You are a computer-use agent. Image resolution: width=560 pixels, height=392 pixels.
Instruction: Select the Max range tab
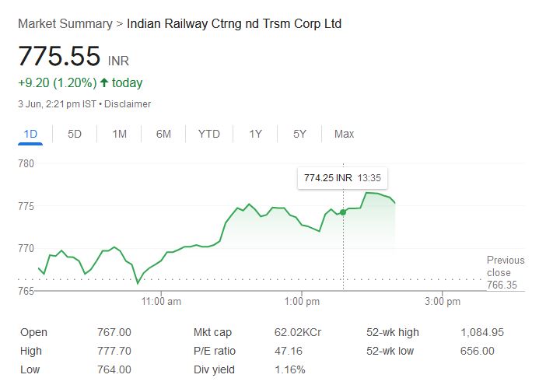click(x=344, y=134)
